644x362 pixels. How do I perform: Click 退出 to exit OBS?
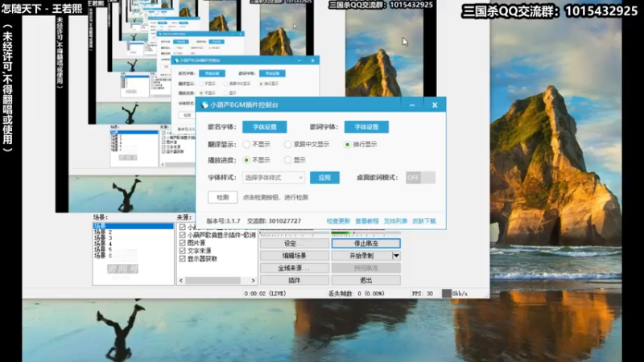[366, 280]
